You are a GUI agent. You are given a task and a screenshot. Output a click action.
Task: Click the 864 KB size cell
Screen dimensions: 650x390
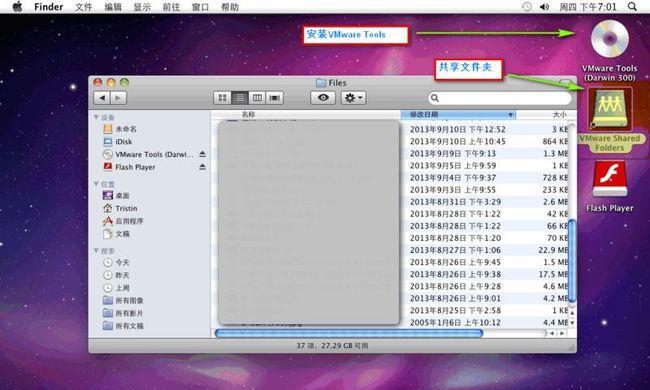click(555, 141)
